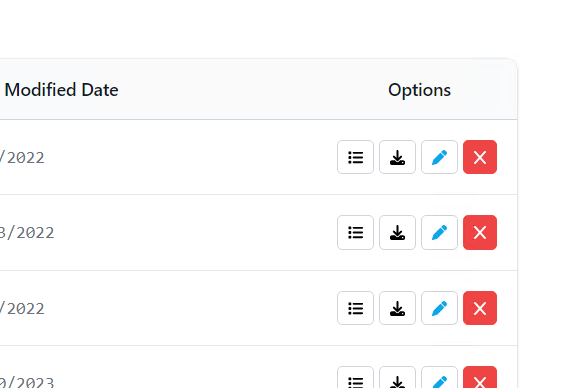The width and height of the screenshot is (582, 388).
Task: Delete the third row entry
Action: [x=480, y=308]
